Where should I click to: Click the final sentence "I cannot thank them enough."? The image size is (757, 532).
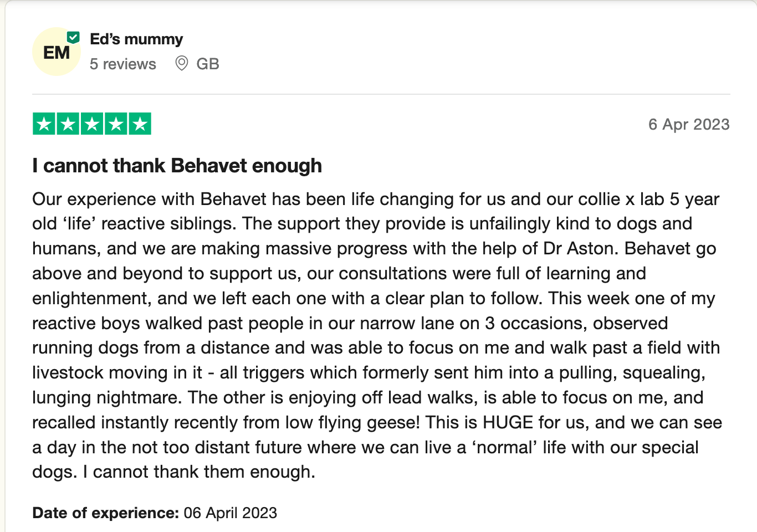coord(199,472)
